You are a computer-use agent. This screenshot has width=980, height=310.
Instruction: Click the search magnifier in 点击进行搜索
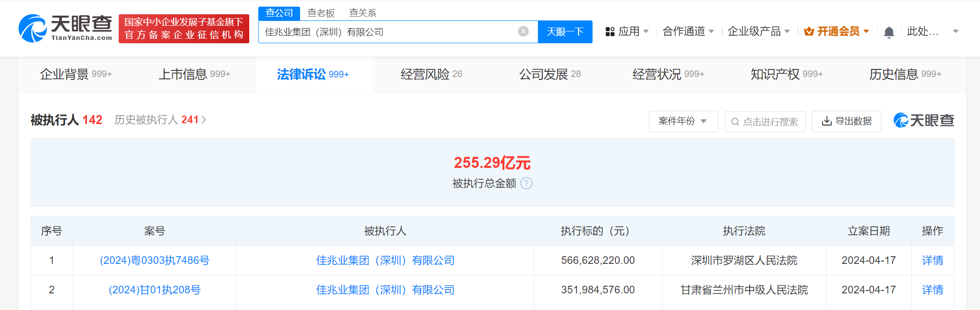click(735, 122)
